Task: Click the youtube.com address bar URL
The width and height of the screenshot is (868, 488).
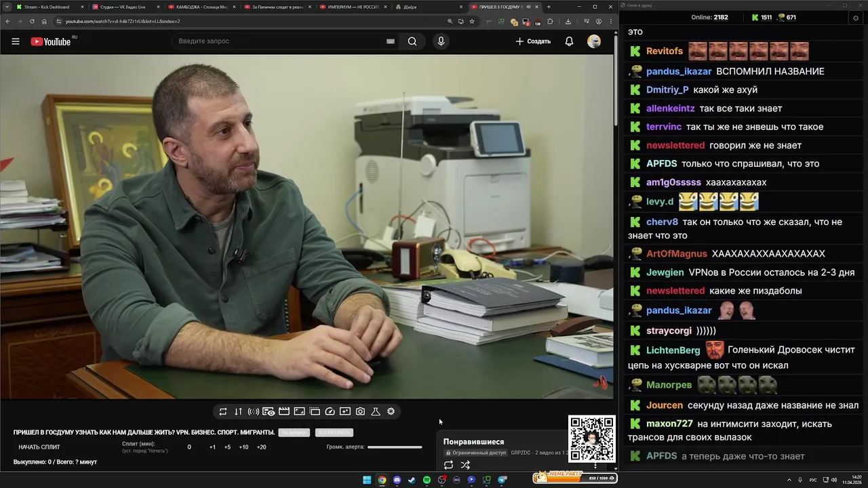Action: [x=123, y=21]
